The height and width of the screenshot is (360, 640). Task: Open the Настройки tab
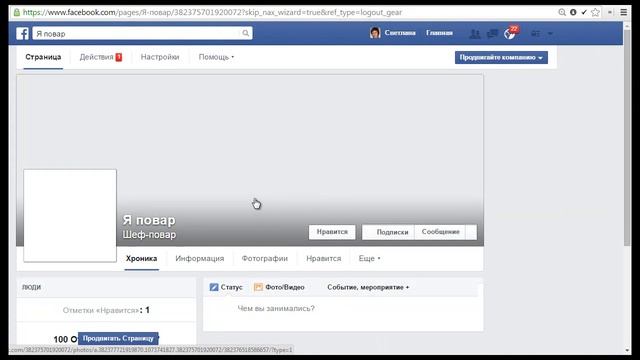(x=160, y=57)
